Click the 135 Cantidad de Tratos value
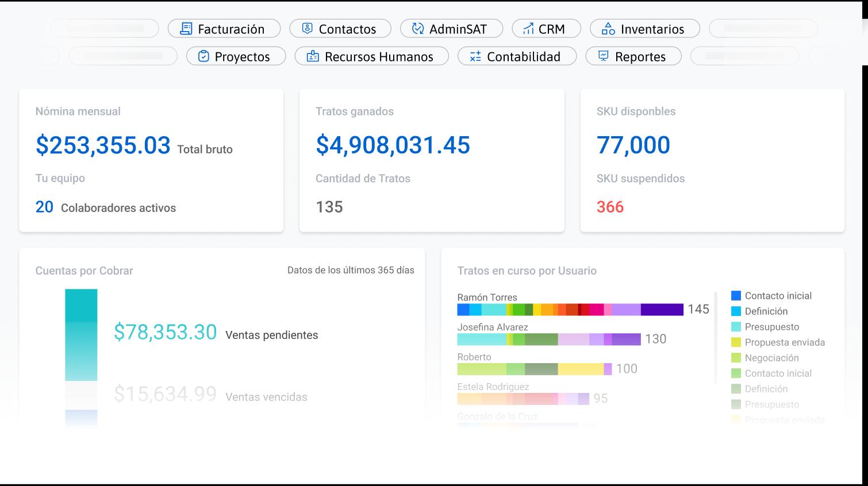Image resolution: width=868 pixels, height=486 pixels. (329, 207)
